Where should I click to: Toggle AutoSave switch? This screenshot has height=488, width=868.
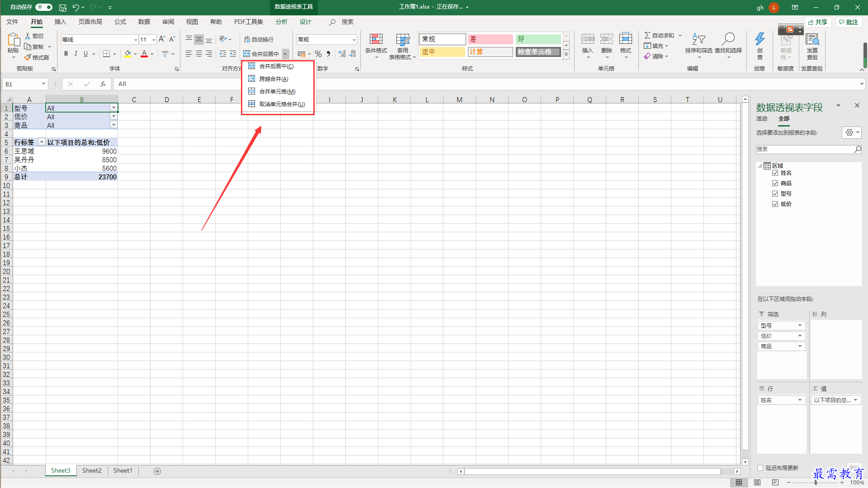coord(44,7)
